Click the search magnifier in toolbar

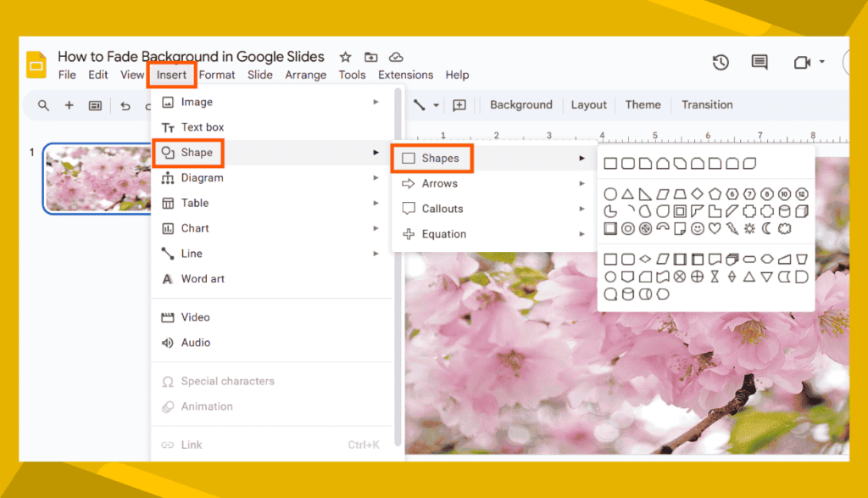pyautogui.click(x=43, y=105)
